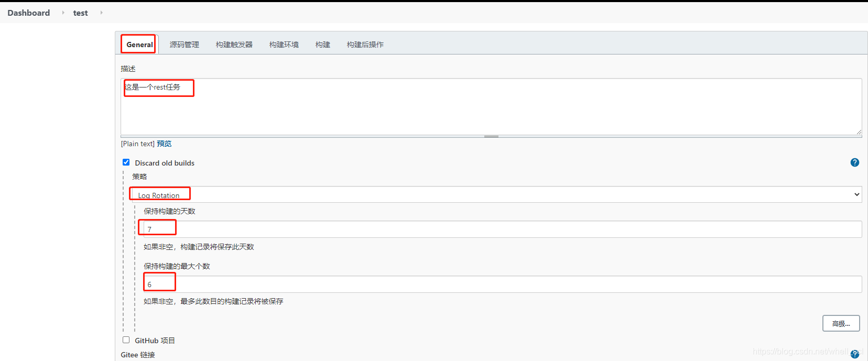Viewport: 868px width, 361px height.
Task: Go to the 构建环境 tab
Action: click(x=284, y=45)
